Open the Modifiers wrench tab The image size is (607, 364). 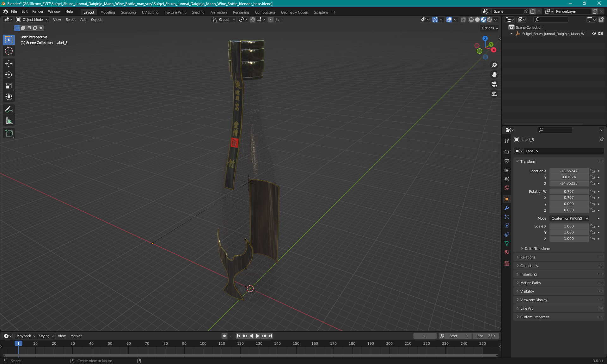[x=507, y=208]
